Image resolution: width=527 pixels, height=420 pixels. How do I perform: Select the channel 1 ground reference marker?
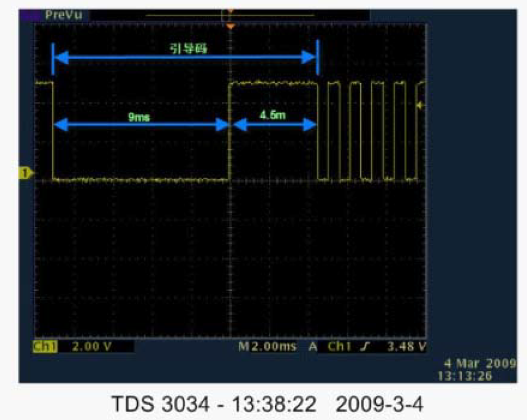pyautogui.click(x=26, y=173)
